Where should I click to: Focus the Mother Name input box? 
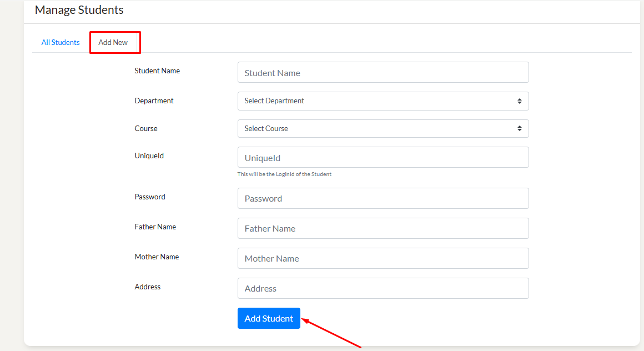383,258
